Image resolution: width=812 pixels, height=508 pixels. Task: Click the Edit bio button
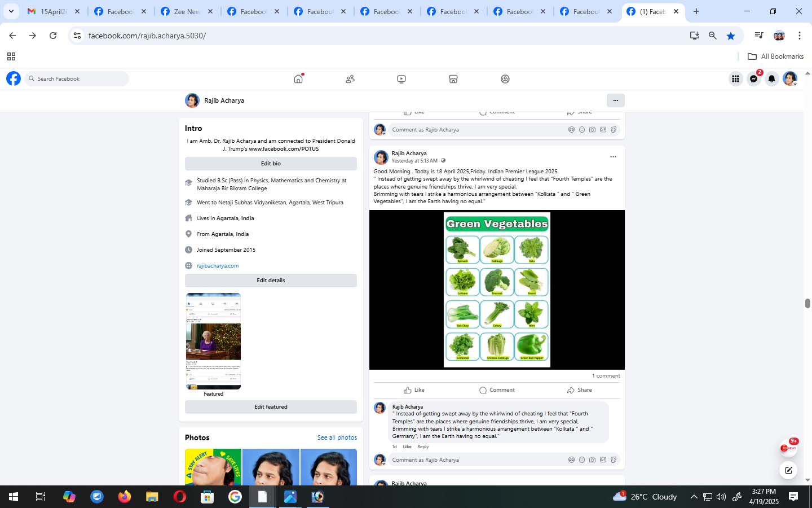271,164
